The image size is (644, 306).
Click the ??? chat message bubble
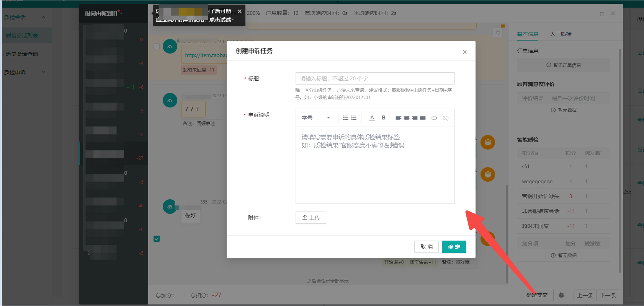[x=193, y=109]
